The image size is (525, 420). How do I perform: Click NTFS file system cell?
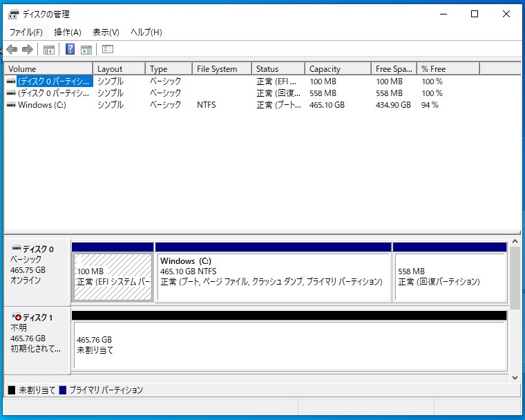pyautogui.click(x=207, y=105)
